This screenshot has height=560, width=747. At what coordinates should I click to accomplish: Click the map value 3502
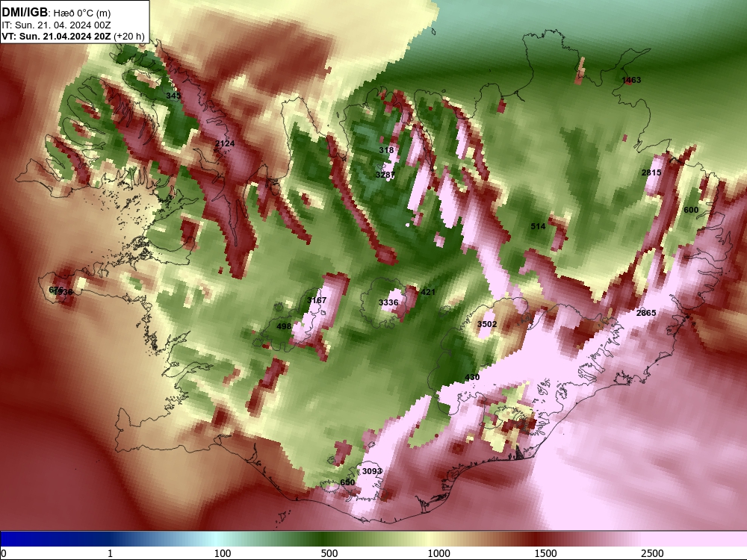click(x=487, y=324)
